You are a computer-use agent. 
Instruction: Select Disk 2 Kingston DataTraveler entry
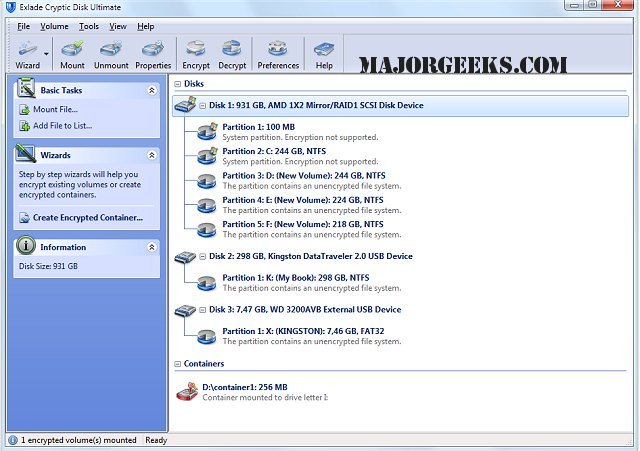tap(311, 256)
